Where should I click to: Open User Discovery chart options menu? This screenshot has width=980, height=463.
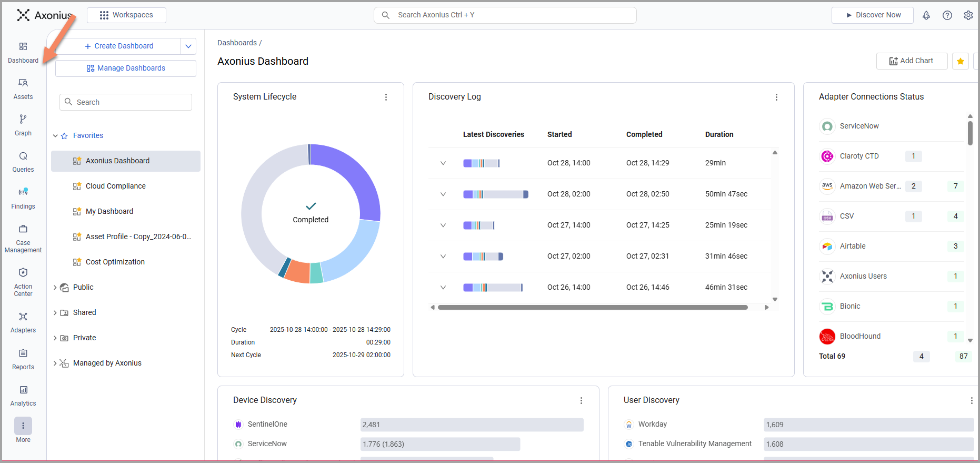click(972, 400)
